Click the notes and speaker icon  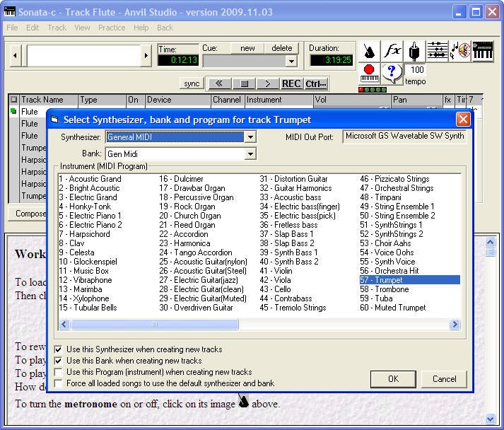coord(460,51)
